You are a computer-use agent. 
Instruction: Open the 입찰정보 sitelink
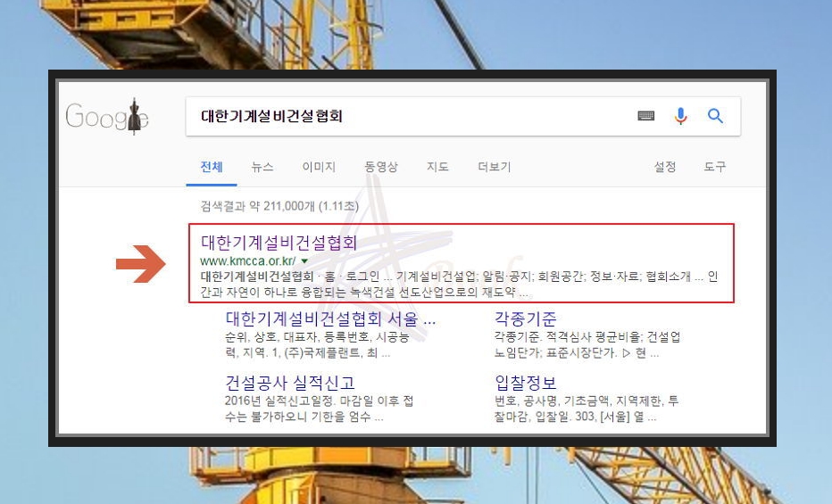(x=525, y=382)
